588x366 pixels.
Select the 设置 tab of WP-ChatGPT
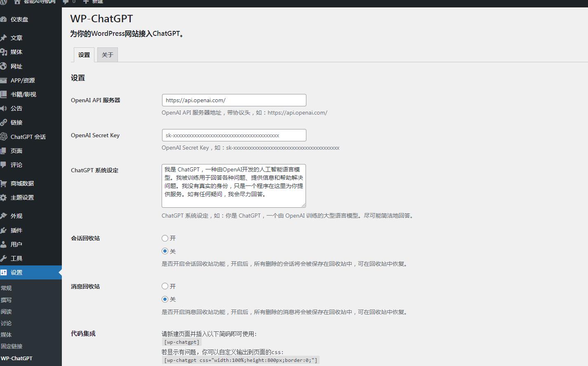coord(84,54)
